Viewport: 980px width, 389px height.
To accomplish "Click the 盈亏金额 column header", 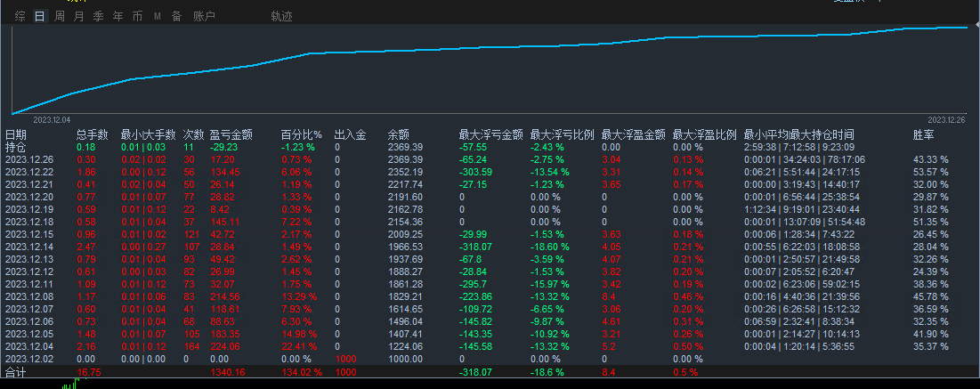I will coord(231,134).
